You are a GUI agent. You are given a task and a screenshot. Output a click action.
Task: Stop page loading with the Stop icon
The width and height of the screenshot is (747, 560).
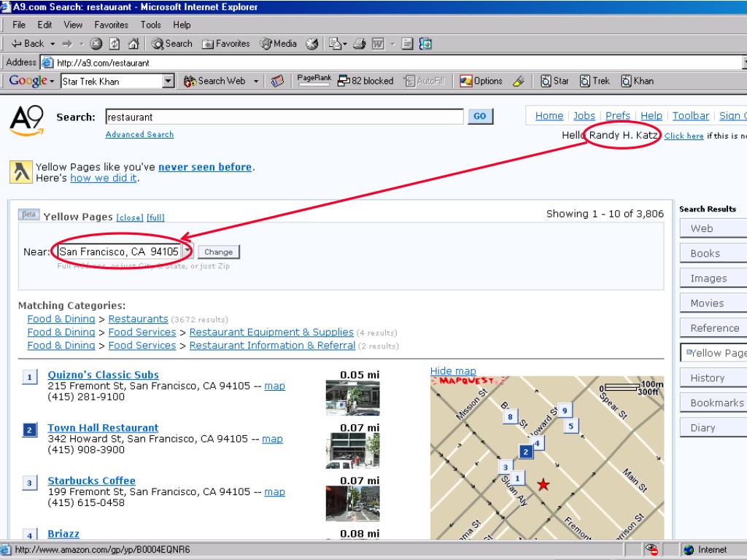pyautogui.click(x=96, y=44)
